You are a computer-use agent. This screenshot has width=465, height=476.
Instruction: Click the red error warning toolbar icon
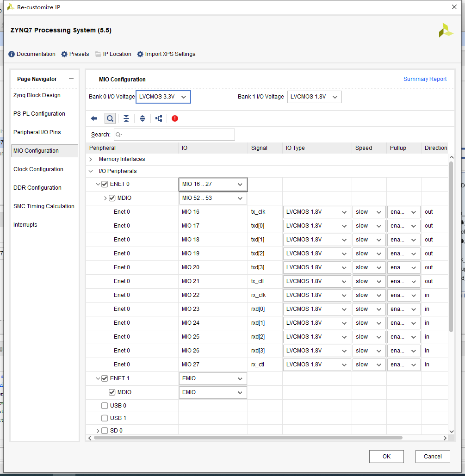click(x=174, y=118)
